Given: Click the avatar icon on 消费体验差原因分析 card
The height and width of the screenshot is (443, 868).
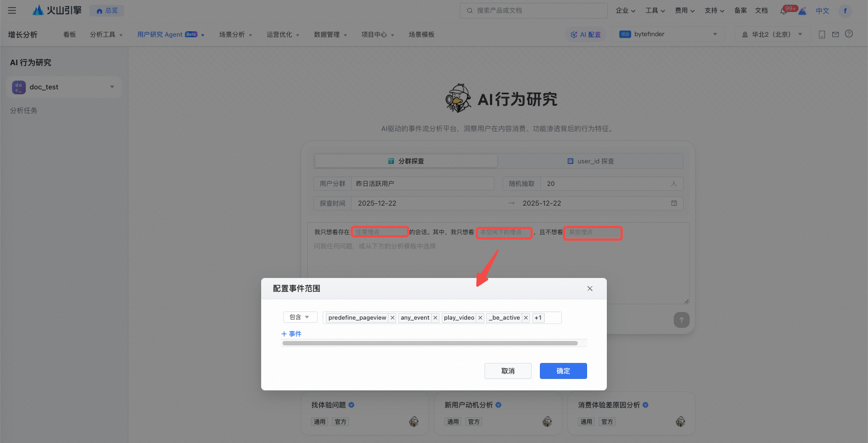Looking at the screenshot, I should 680,422.
